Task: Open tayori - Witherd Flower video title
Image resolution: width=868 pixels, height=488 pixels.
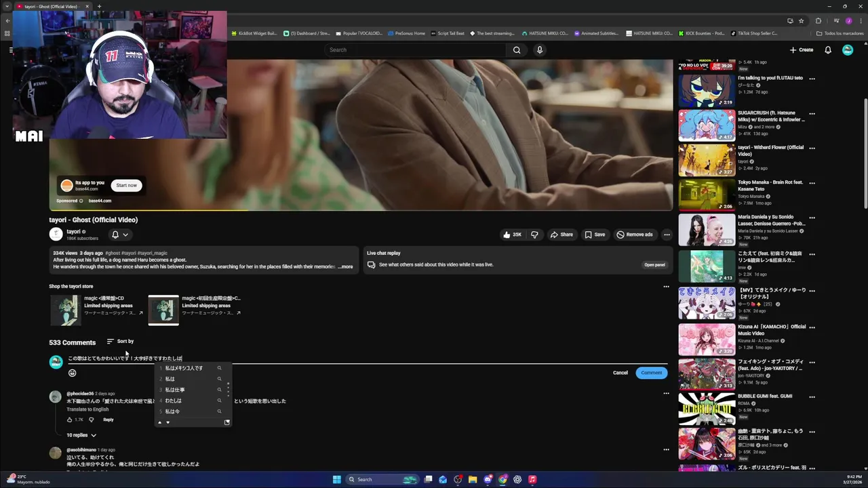Action: pos(770,150)
